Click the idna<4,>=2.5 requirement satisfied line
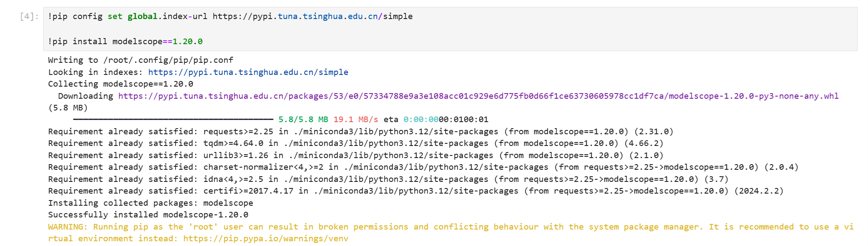 tap(388, 179)
